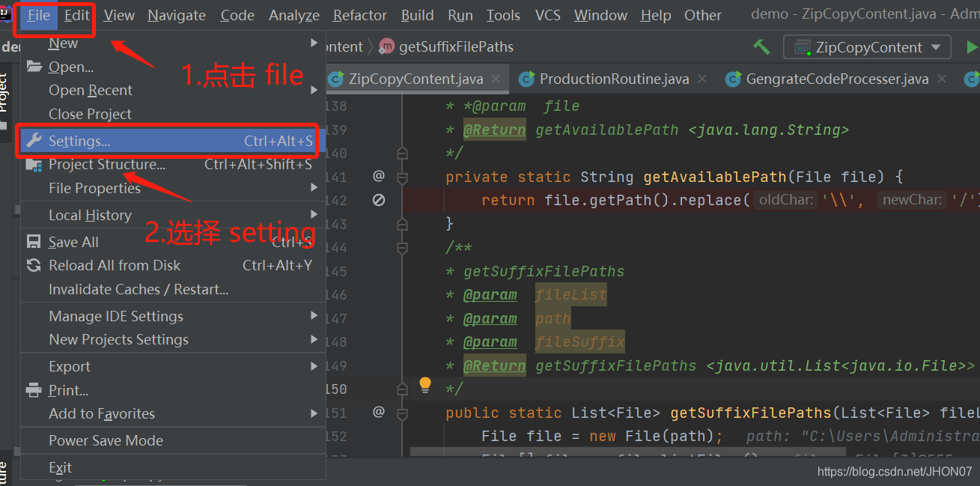Image resolution: width=980 pixels, height=486 pixels.
Task: Open the Analyze menu
Action: pyautogui.click(x=294, y=15)
